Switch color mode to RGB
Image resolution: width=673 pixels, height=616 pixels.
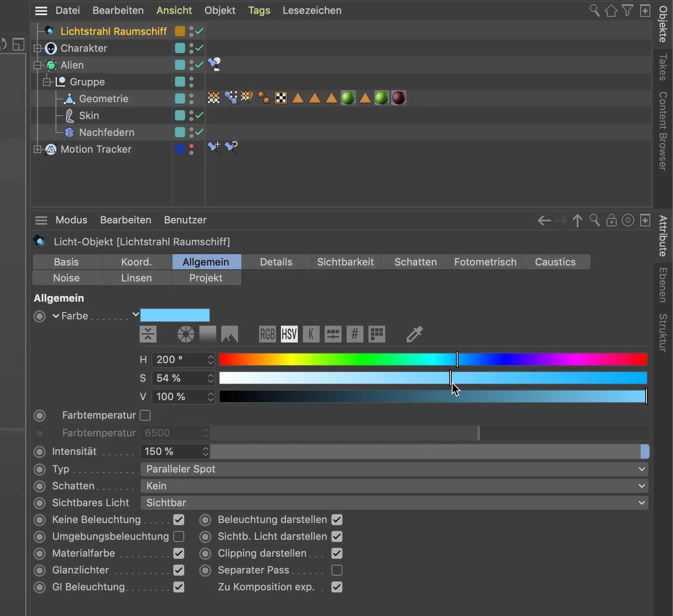(267, 334)
